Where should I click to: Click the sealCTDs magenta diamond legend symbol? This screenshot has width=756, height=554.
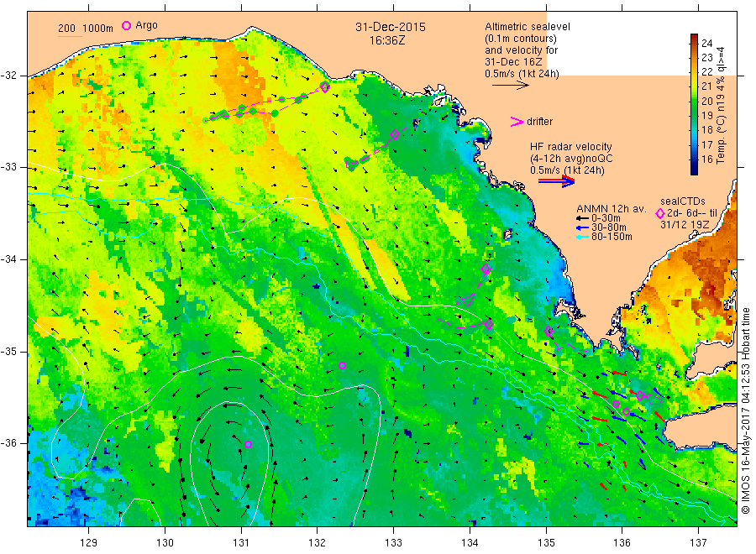point(660,213)
